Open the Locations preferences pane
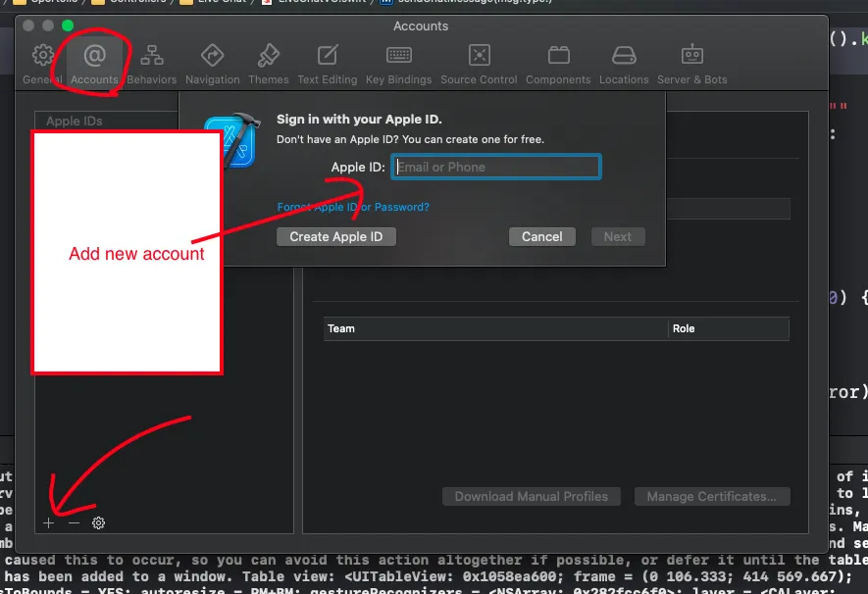The width and height of the screenshot is (868, 594). (624, 64)
